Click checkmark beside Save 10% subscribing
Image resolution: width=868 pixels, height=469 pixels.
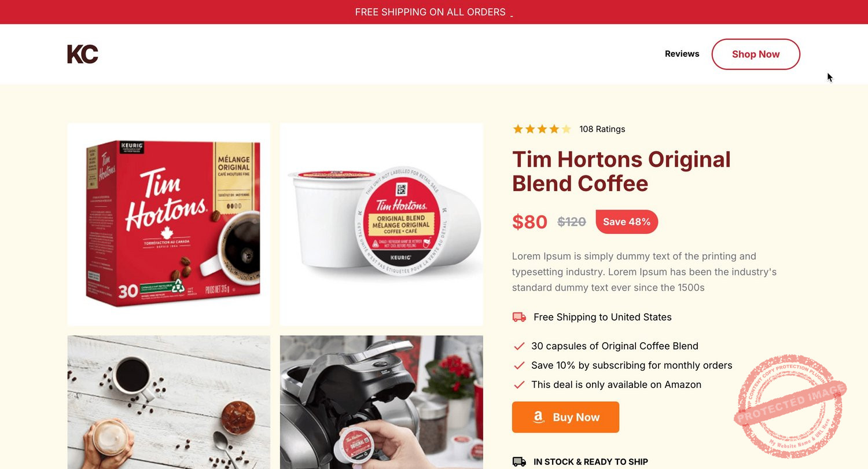coord(519,365)
